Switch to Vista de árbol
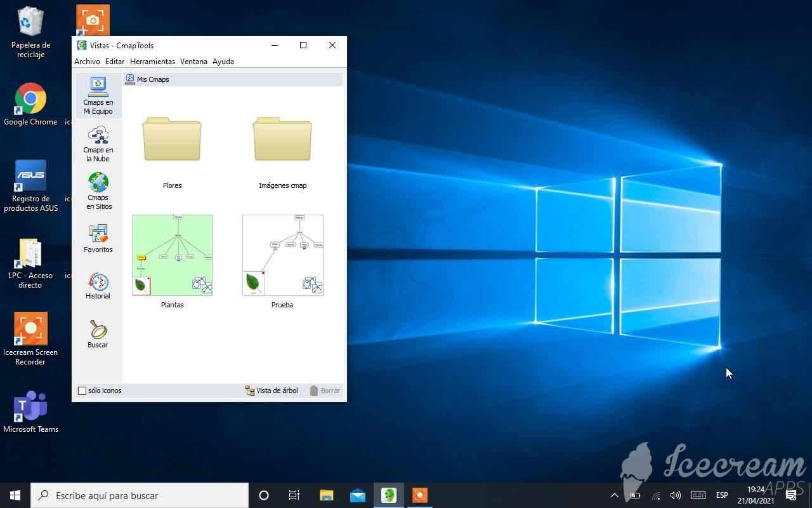The image size is (812, 508). 272,391
